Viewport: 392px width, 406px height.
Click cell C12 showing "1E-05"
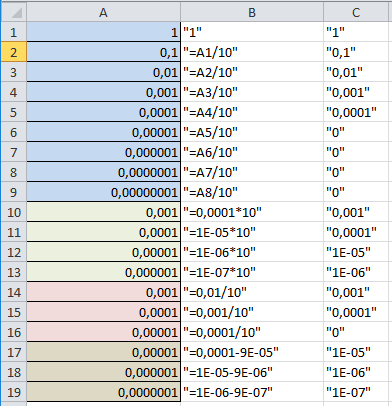click(x=356, y=252)
